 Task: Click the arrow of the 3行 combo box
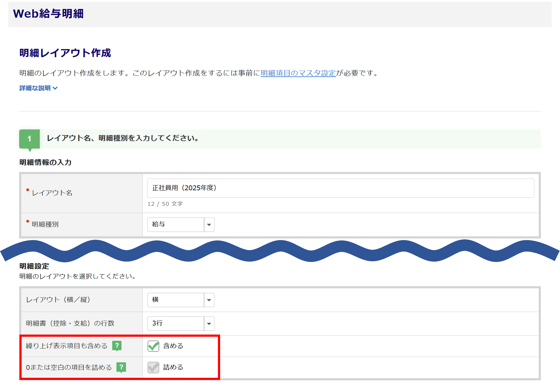(209, 324)
